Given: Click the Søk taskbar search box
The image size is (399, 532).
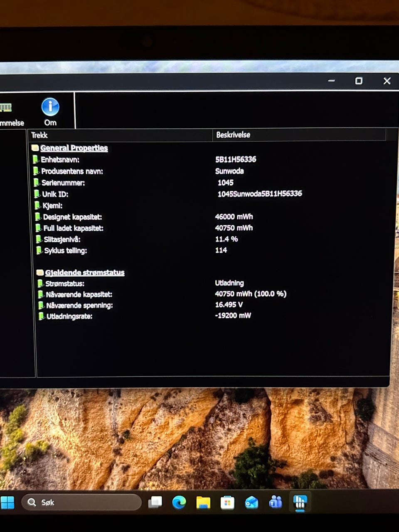Looking at the screenshot, I should (x=82, y=502).
